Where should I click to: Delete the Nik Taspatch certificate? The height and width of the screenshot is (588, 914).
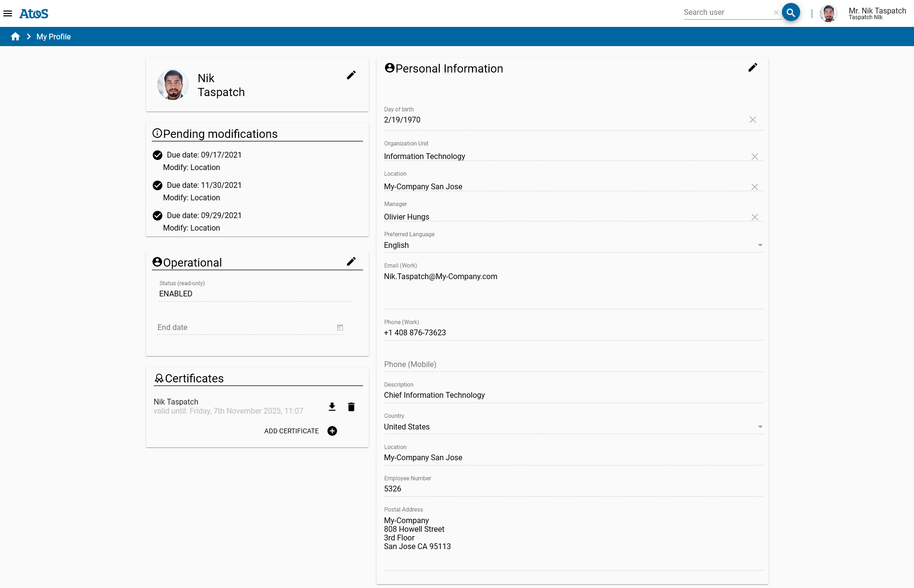tap(351, 407)
